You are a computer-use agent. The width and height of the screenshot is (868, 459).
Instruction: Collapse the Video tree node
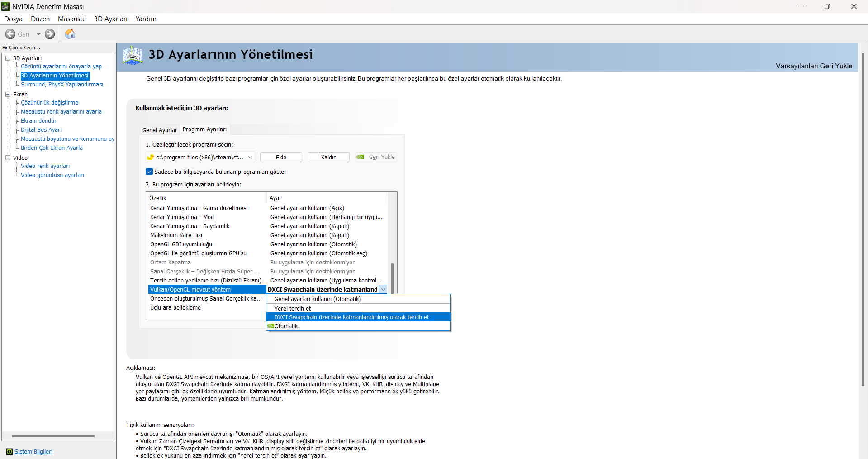tap(8, 158)
